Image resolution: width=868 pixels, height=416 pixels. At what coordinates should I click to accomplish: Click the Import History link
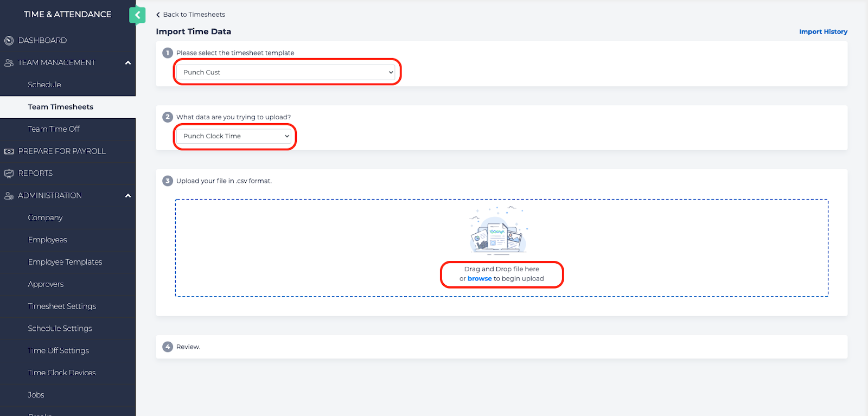click(822, 31)
